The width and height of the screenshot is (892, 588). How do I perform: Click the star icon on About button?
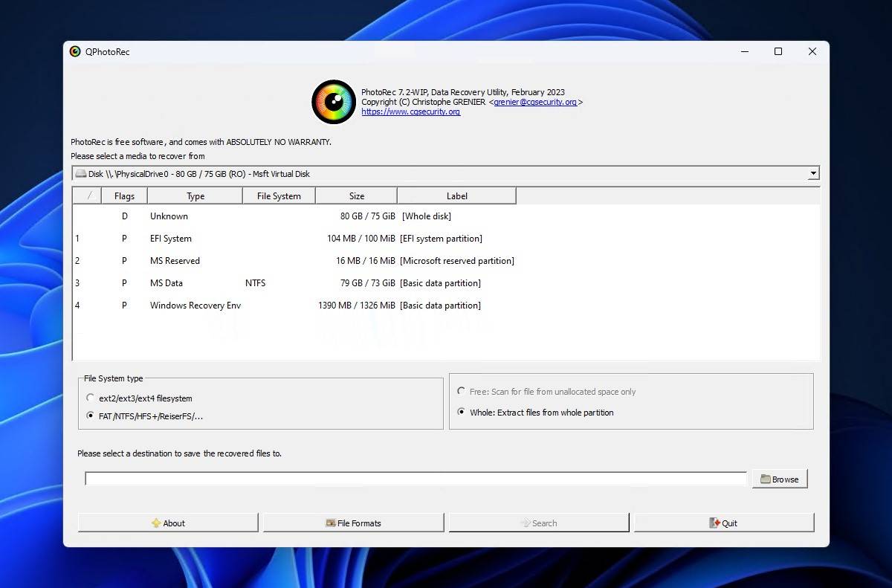pos(156,523)
